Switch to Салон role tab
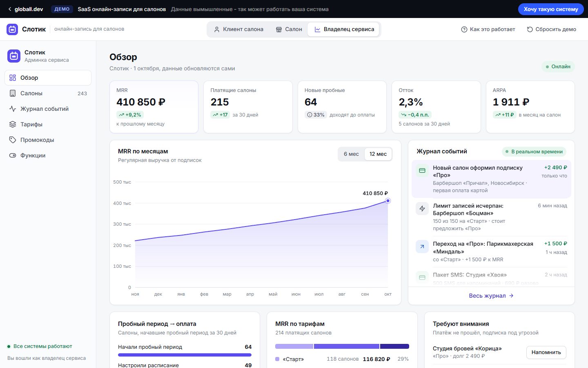Viewport: 588px width, 368px height. [289, 29]
